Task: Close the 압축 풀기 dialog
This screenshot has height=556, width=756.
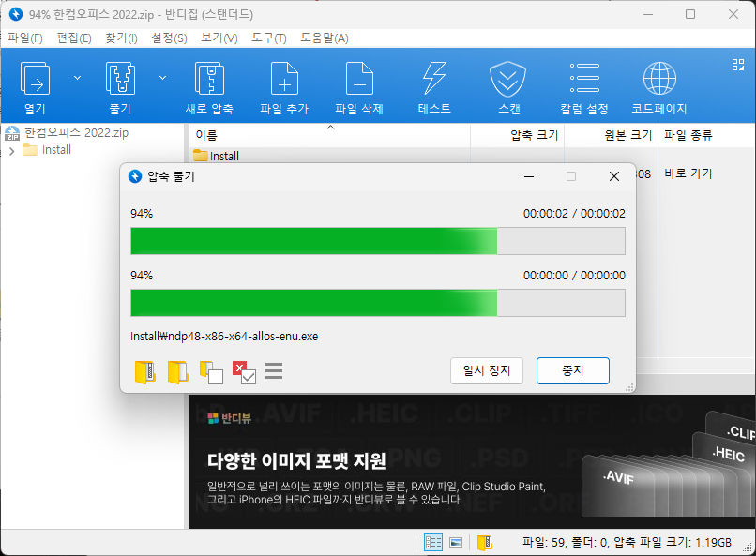Action: click(x=613, y=177)
